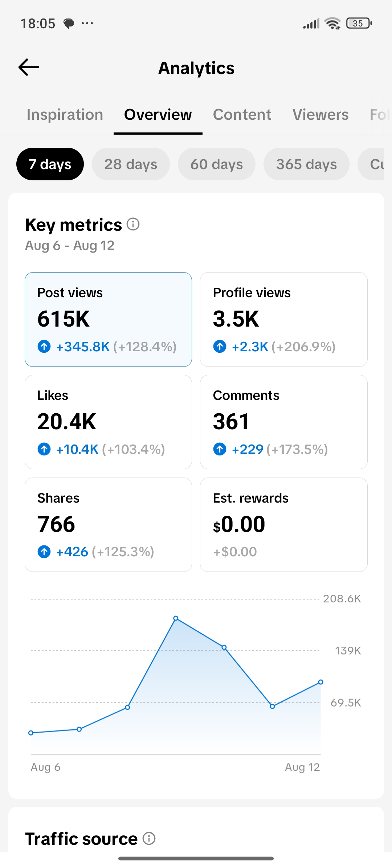Viewport: 392px width, 868px height.
Task: Select the 28 days range chip
Action: (131, 164)
